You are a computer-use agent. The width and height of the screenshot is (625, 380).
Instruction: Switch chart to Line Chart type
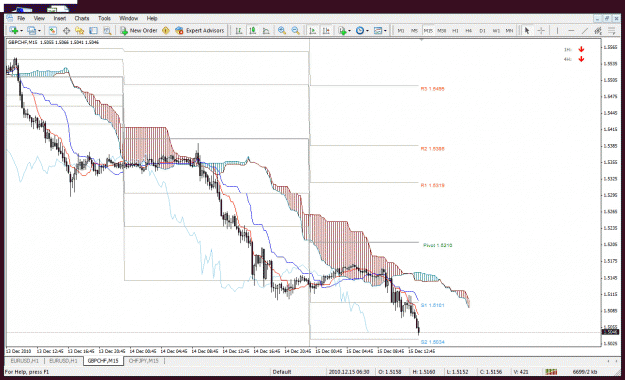coord(266,31)
